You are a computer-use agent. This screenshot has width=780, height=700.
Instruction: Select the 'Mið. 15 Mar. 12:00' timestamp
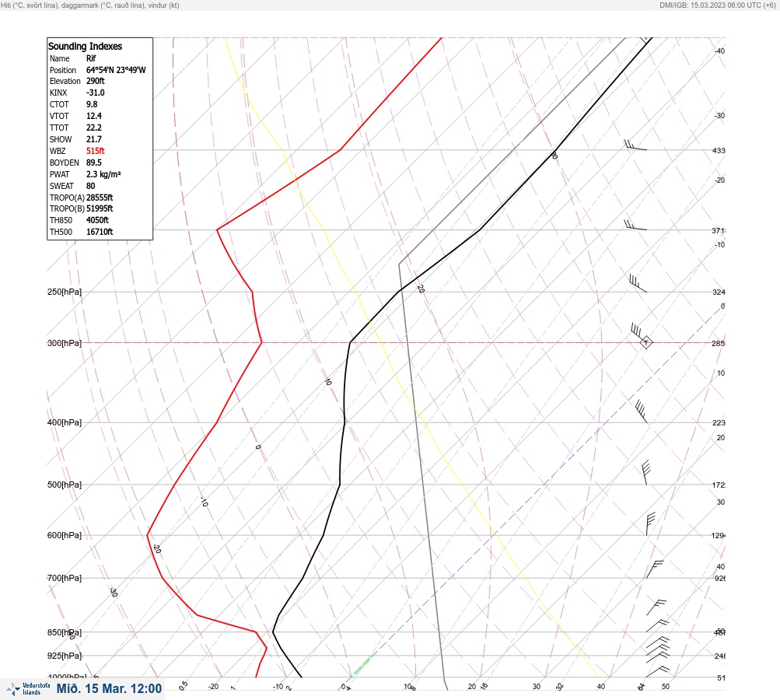pyautogui.click(x=109, y=688)
